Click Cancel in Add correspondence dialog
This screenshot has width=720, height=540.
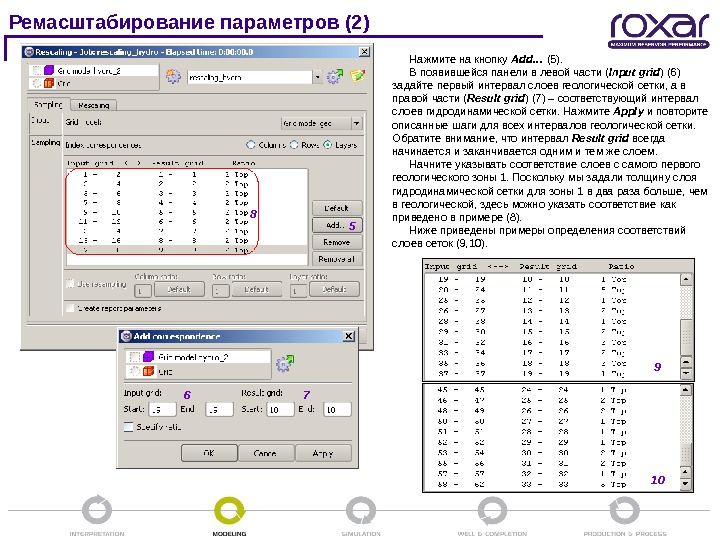tap(266, 453)
